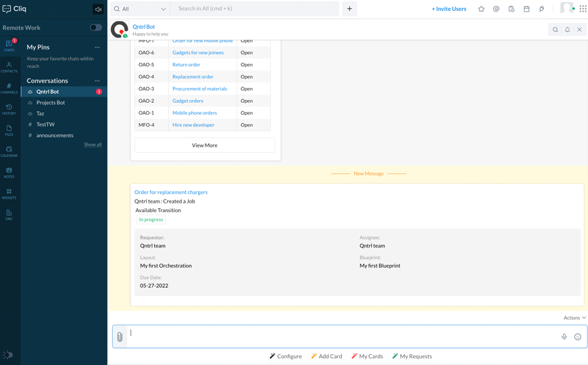Open the Gadget orders link
The height and width of the screenshot is (365, 588).
[188, 101]
